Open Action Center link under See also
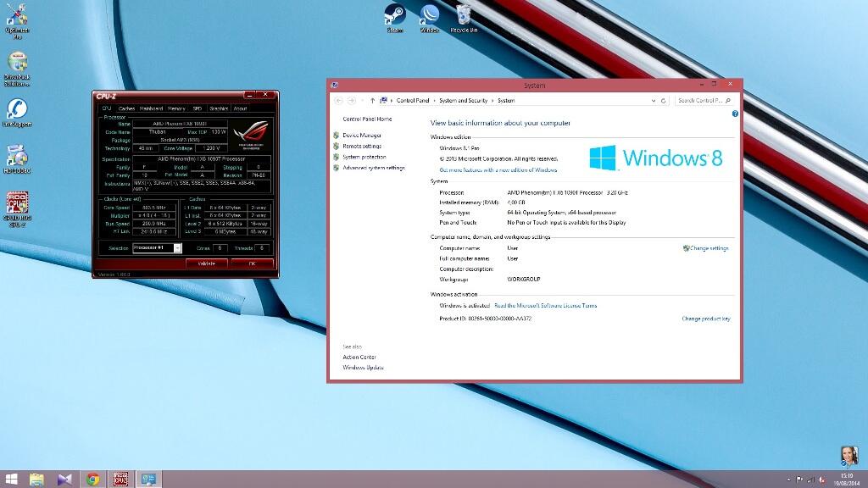The height and width of the screenshot is (488, 868). (359, 358)
